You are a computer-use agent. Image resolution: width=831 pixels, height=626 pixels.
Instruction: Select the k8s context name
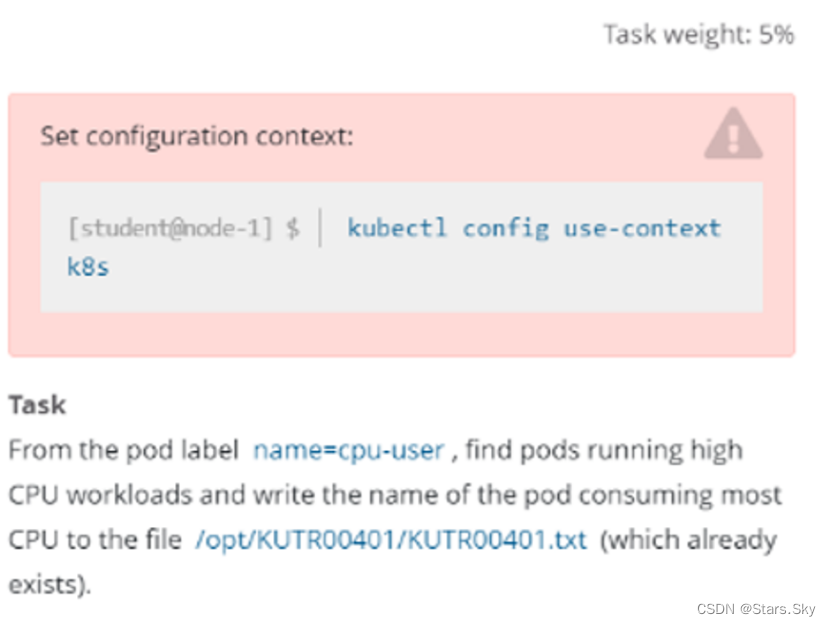(88, 268)
